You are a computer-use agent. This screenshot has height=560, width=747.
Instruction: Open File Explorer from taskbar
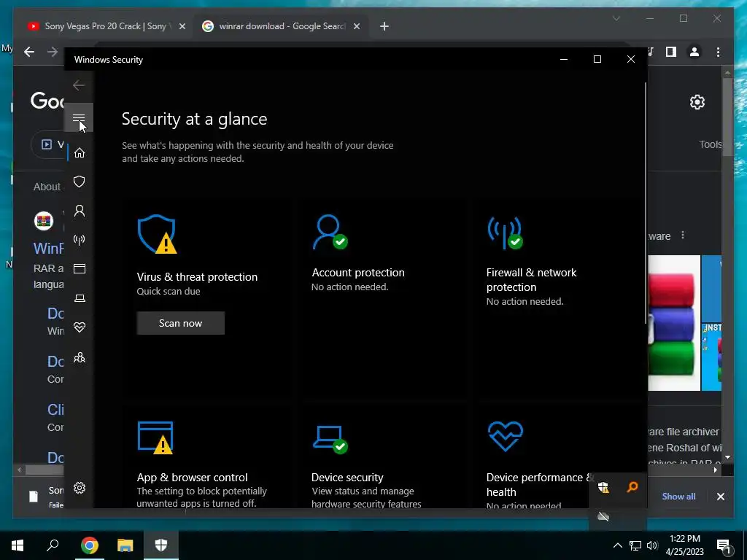coord(125,545)
